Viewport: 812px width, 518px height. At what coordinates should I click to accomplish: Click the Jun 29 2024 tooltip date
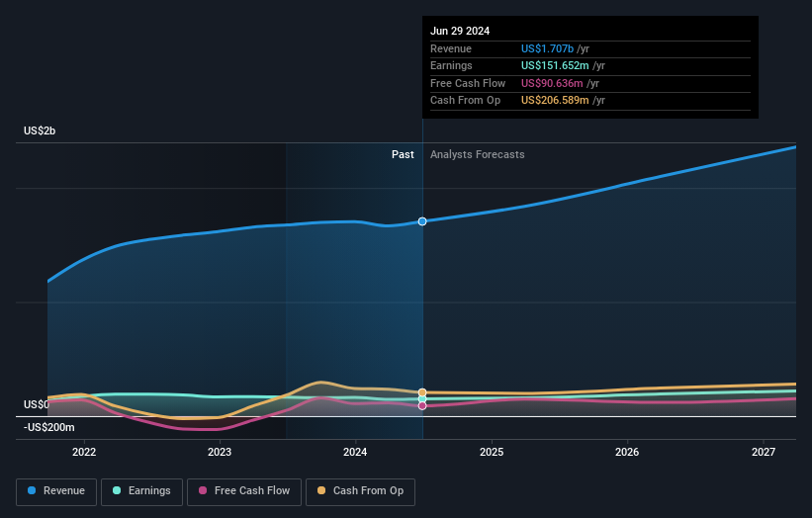[x=460, y=31]
